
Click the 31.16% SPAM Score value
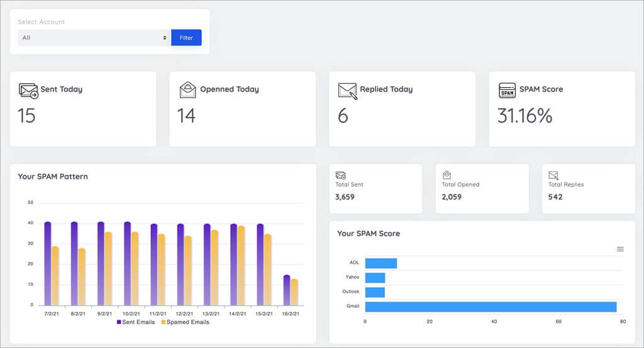525,116
